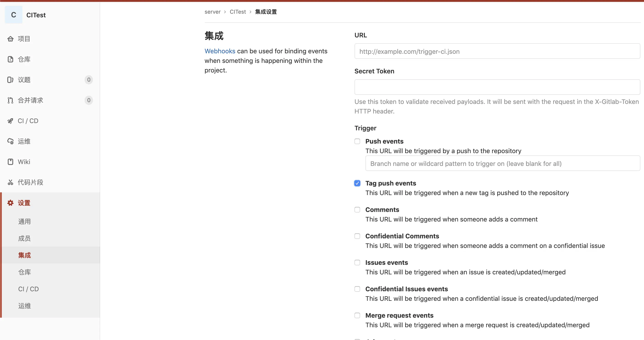Viewport: 644px width, 340px height.
Task: Enable the Merge request events checkbox
Action: (x=357, y=315)
